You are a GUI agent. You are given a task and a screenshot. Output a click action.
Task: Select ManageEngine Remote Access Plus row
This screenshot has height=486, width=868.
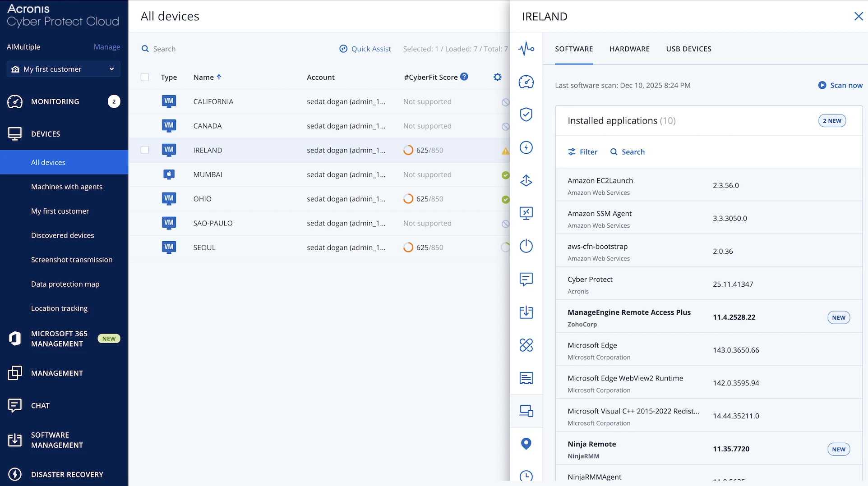click(x=709, y=317)
